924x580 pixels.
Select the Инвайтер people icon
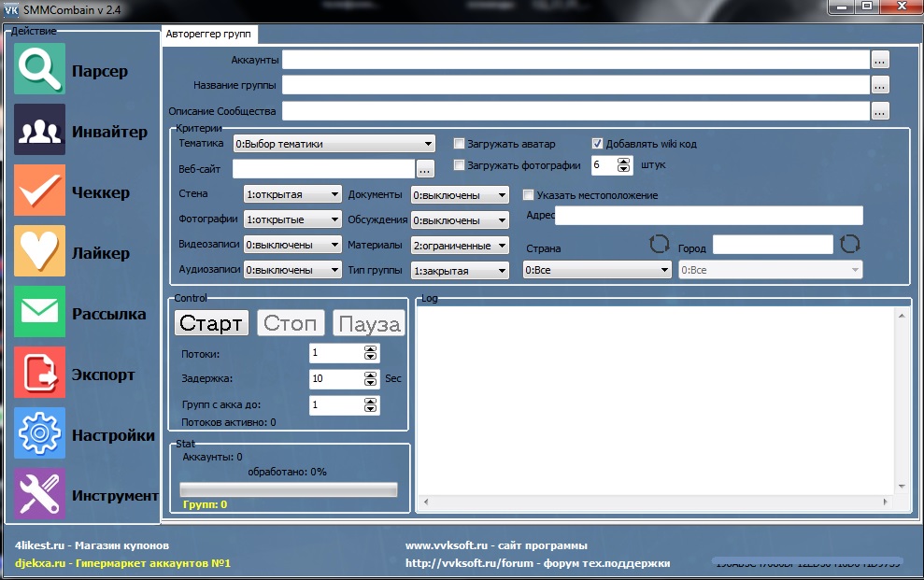[x=39, y=130]
